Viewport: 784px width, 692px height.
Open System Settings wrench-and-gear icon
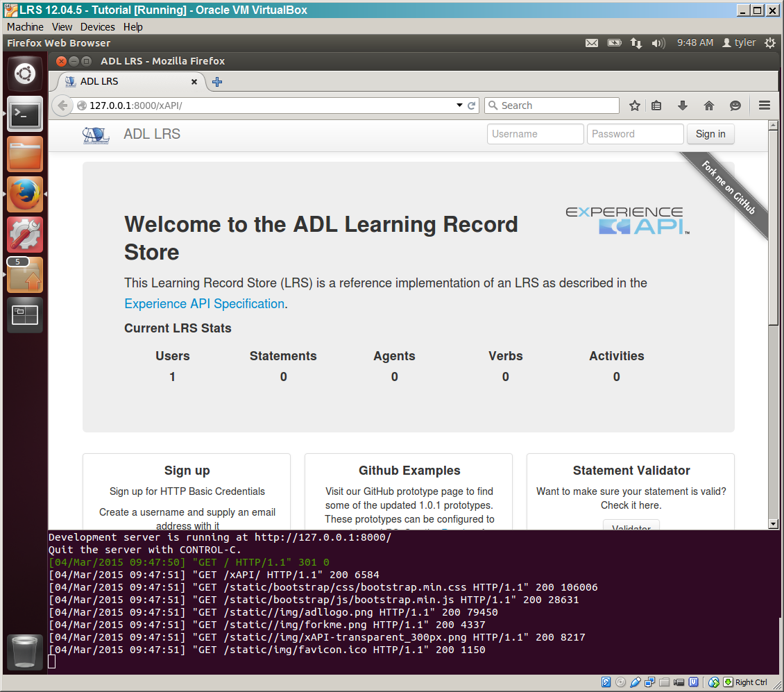pyautogui.click(x=25, y=234)
